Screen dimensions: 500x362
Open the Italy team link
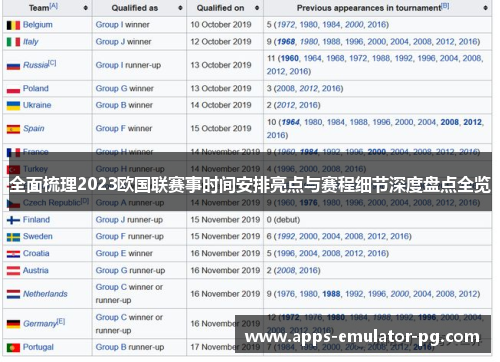pyautogui.click(x=31, y=42)
